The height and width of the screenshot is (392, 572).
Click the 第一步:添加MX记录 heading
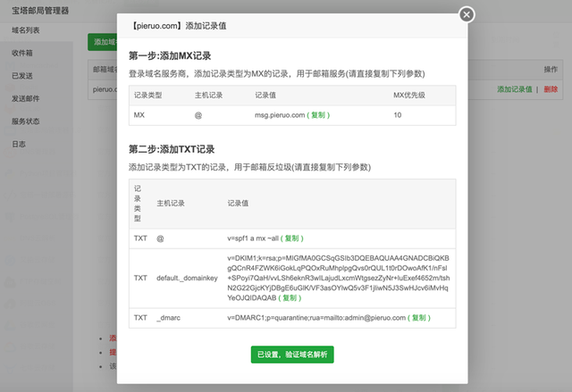click(x=170, y=55)
